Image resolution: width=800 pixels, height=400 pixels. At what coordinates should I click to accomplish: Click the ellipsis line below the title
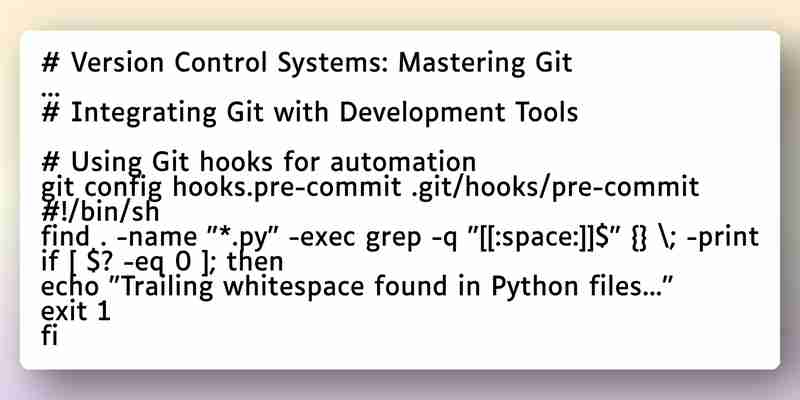click(50, 94)
